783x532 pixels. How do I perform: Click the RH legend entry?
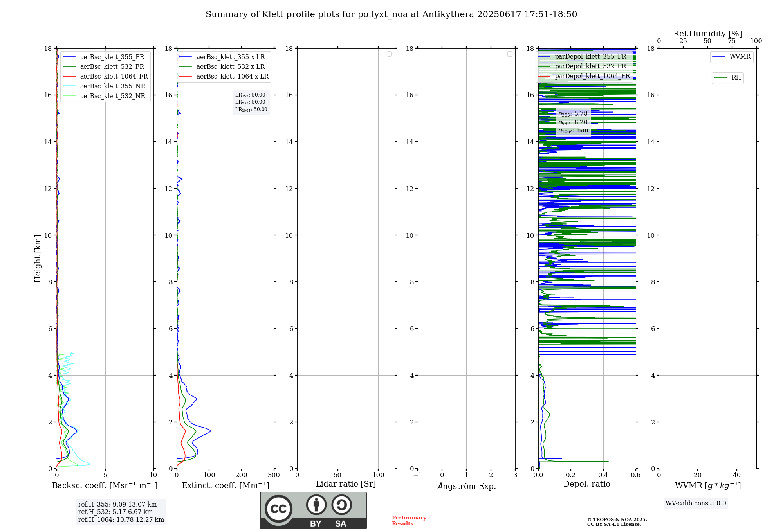pyautogui.click(x=727, y=78)
